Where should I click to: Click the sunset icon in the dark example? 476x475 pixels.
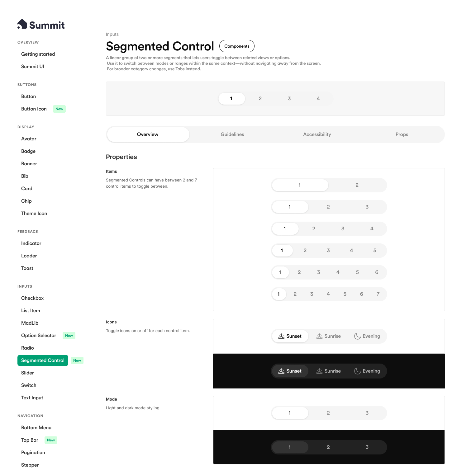click(281, 371)
